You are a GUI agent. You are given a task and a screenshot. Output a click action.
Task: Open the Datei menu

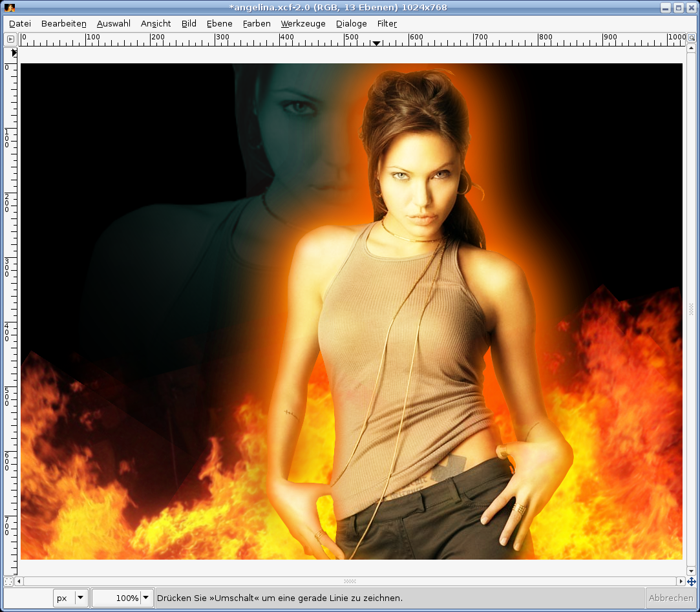pyautogui.click(x=20, y=23)
